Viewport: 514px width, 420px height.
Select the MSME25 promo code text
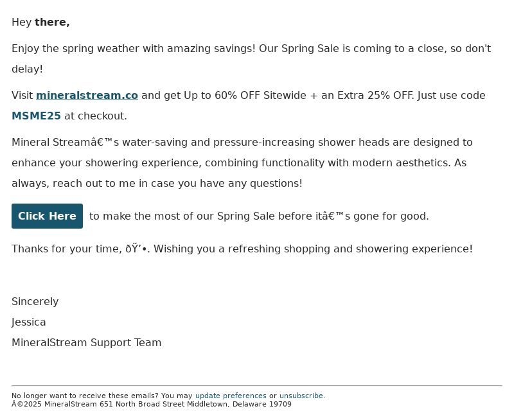pyautogui.click(x=36, y=116)
